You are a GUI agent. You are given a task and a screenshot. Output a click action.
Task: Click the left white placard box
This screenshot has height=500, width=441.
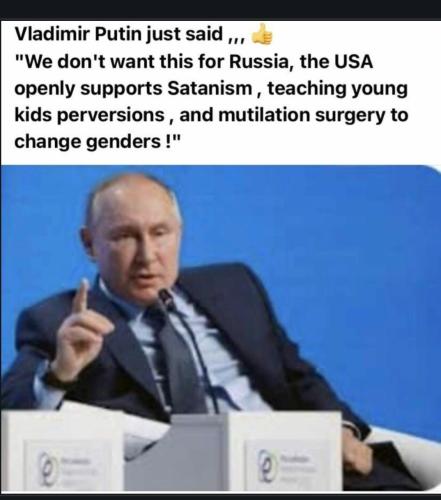pos(63,450)
